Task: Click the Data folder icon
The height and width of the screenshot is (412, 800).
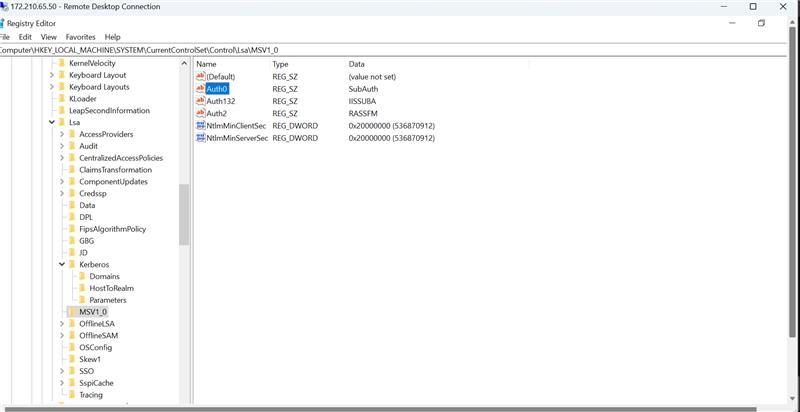Action: pyautogui.click(x=72, y=205)
